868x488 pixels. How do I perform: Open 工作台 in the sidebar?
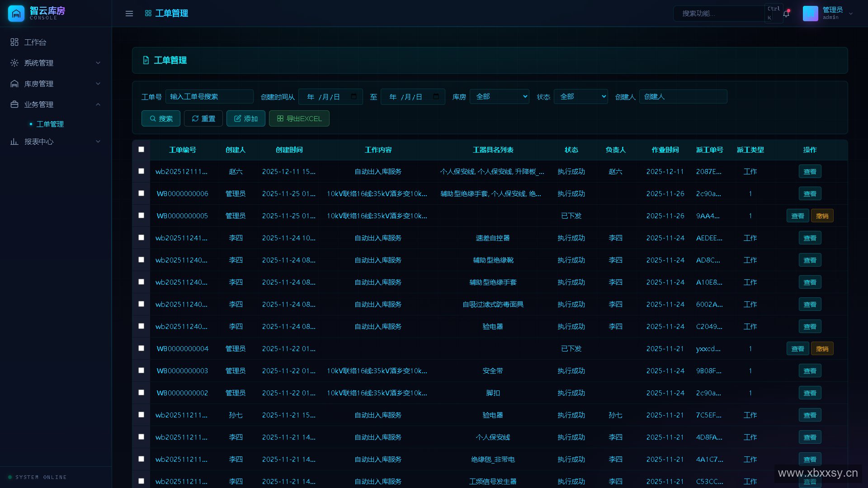35,42
